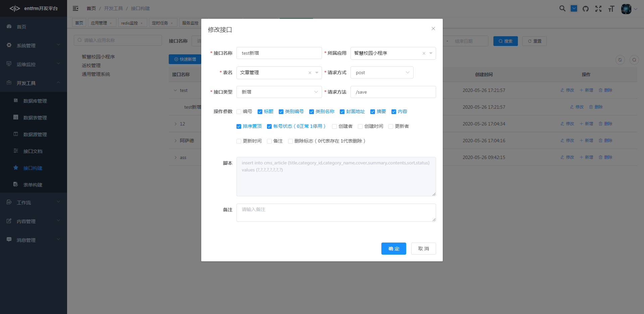Check the 备注 parameter checkbox
Viewport: 644px width, 314px height.
point(269,141)
